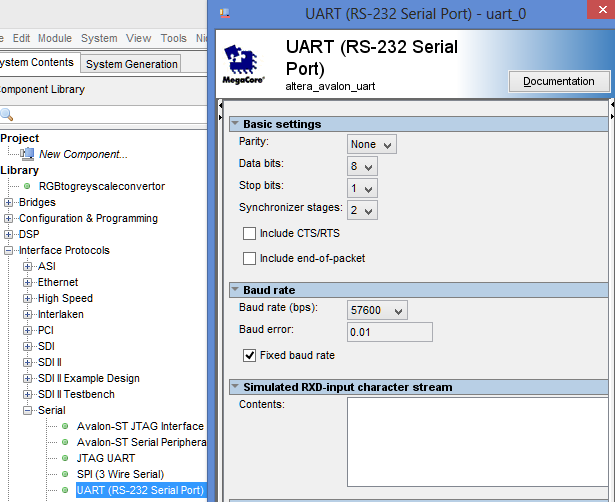
Task: Click the Baud error input field
Action: (x=390, y=332)
